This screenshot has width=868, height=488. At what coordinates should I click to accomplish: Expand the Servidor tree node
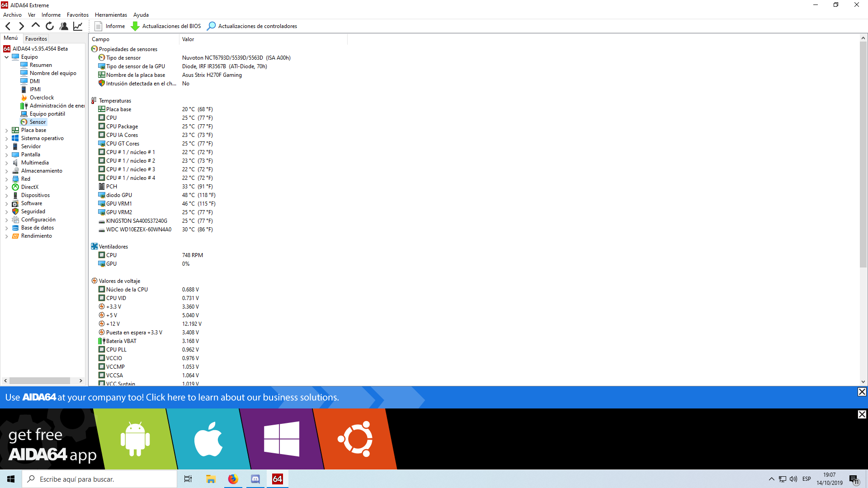[6, 146]
